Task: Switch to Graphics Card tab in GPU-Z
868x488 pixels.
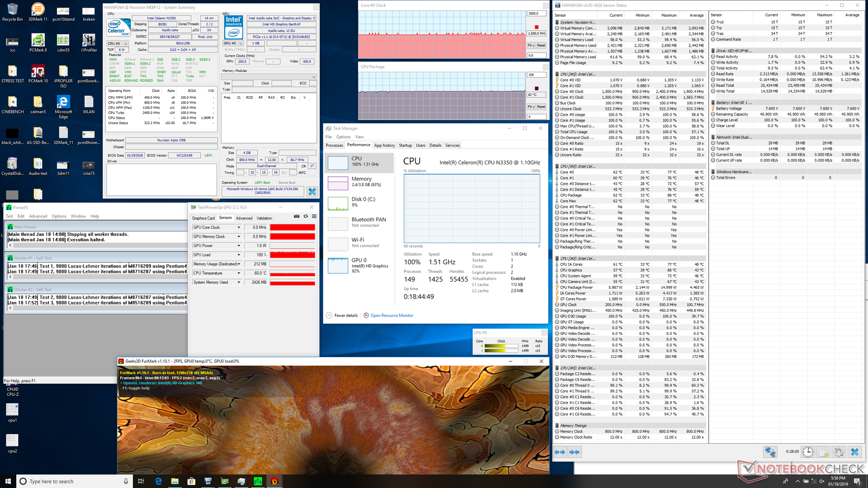Action: [x=203, y=218]
